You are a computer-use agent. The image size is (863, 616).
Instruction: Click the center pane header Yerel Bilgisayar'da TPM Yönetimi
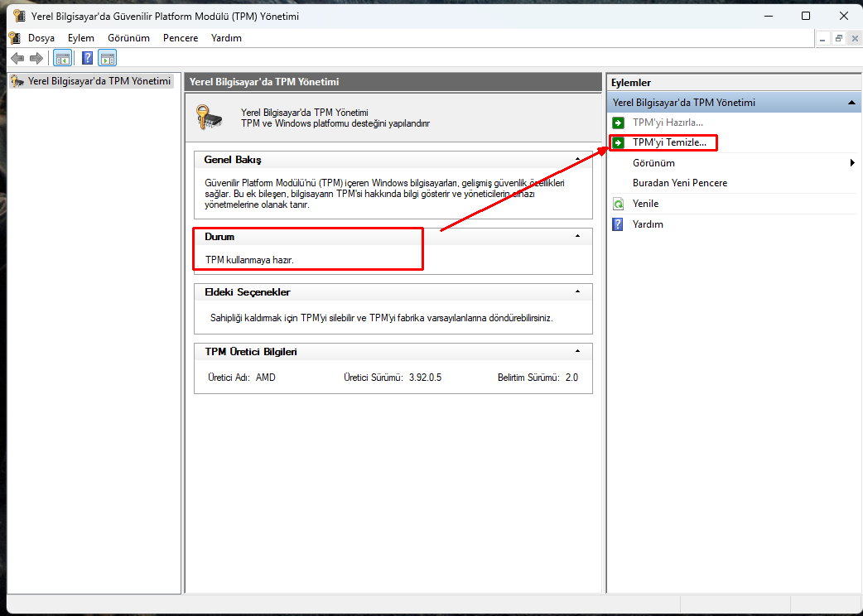pyautogui.click(x=264, y=82)
